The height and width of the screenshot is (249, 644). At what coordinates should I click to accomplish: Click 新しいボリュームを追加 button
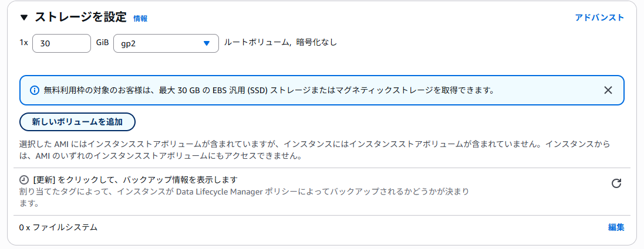77,122
